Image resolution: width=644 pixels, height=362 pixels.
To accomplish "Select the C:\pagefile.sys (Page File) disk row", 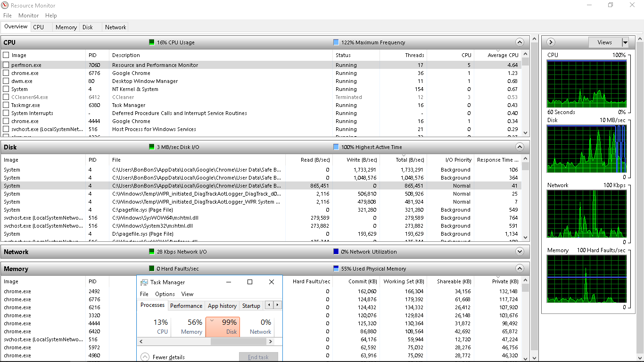I will coord(261,210).
